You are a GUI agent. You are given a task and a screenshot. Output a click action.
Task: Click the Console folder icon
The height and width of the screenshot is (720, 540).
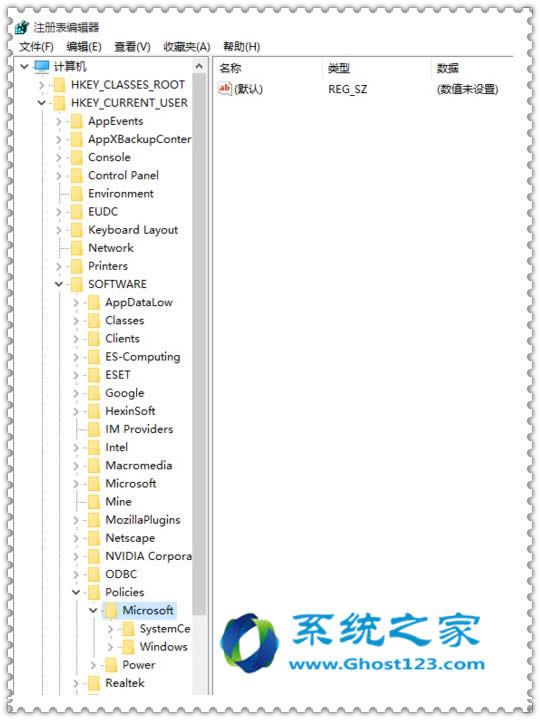pos(77,158)
